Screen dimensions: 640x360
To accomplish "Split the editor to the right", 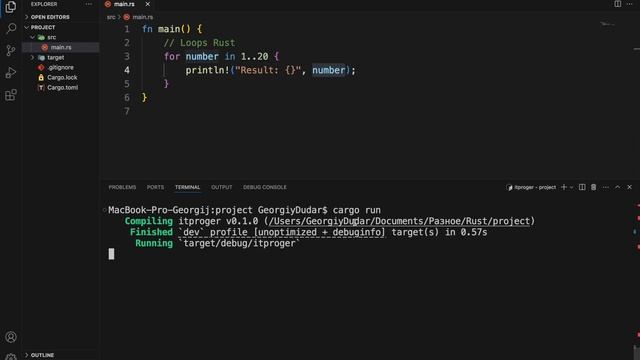I will tap(618, 4).
